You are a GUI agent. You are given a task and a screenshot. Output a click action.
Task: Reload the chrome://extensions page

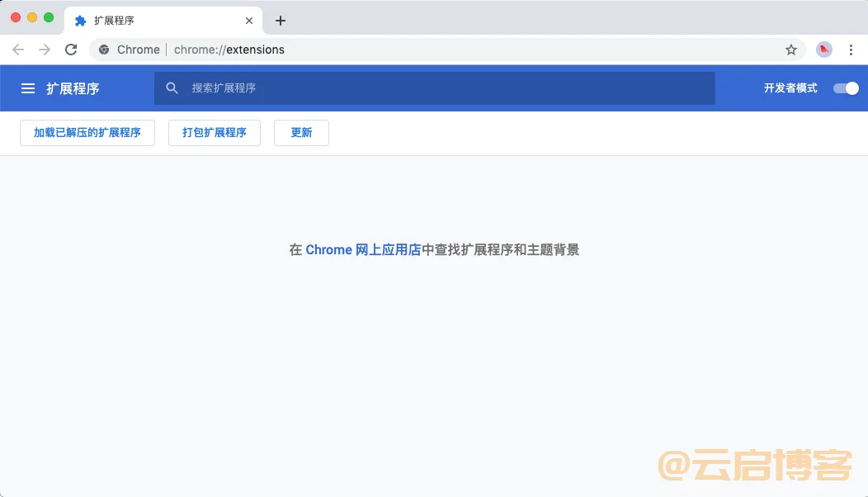[x=71, y=50]
